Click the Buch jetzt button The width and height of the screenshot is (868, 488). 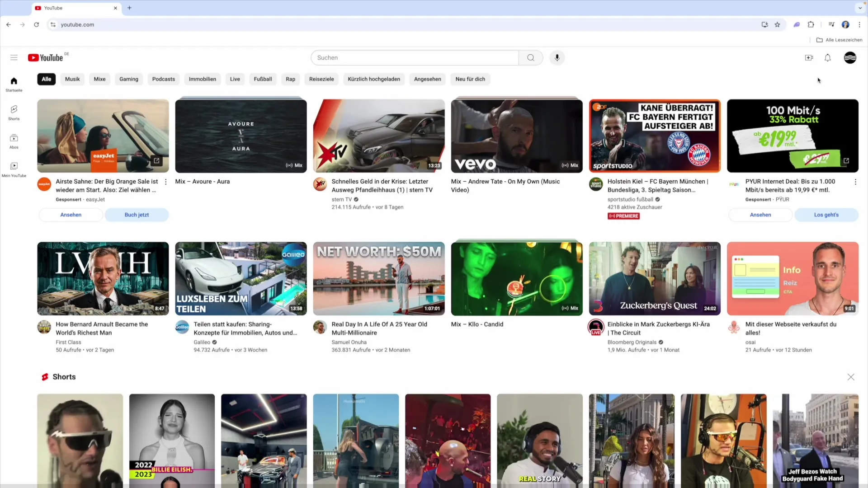point(137,215)
